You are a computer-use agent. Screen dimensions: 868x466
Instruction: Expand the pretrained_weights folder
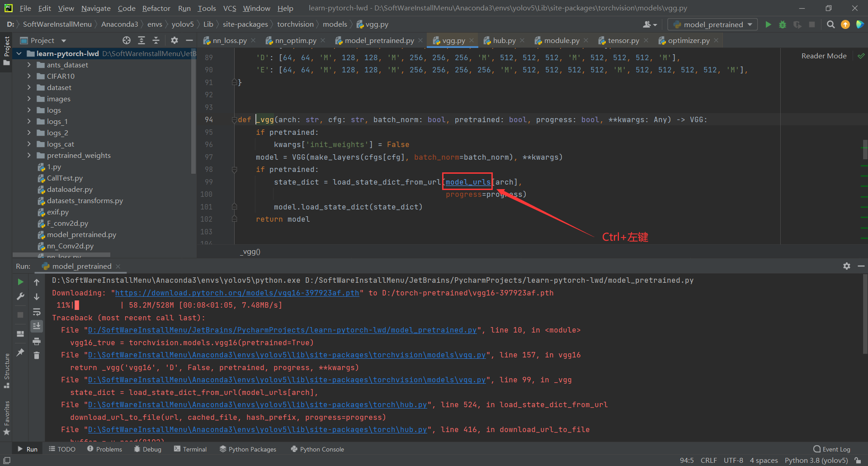coord(29,155)
